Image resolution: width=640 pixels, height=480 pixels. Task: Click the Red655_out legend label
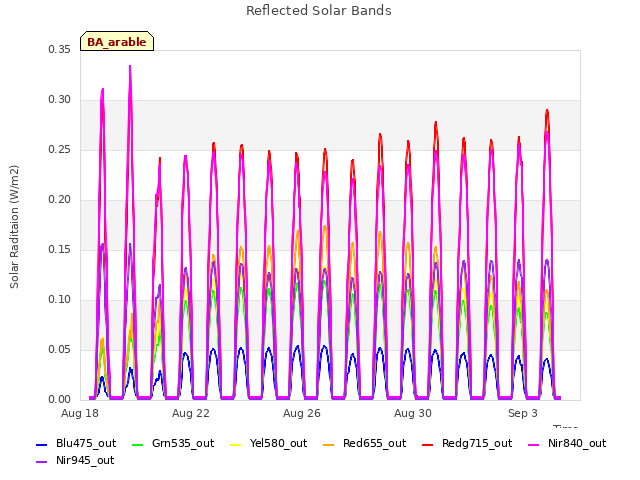tap(374, 443)
